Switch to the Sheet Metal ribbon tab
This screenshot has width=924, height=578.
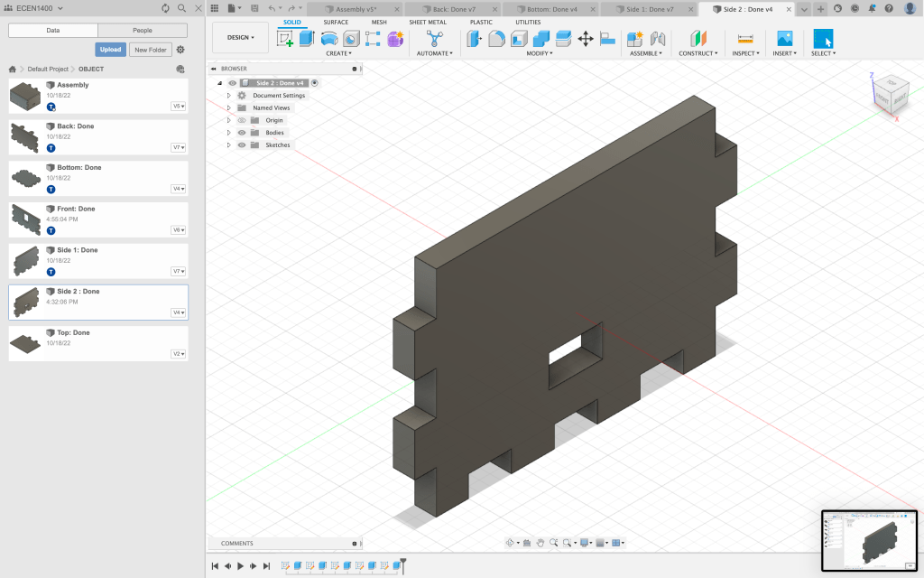427,22
